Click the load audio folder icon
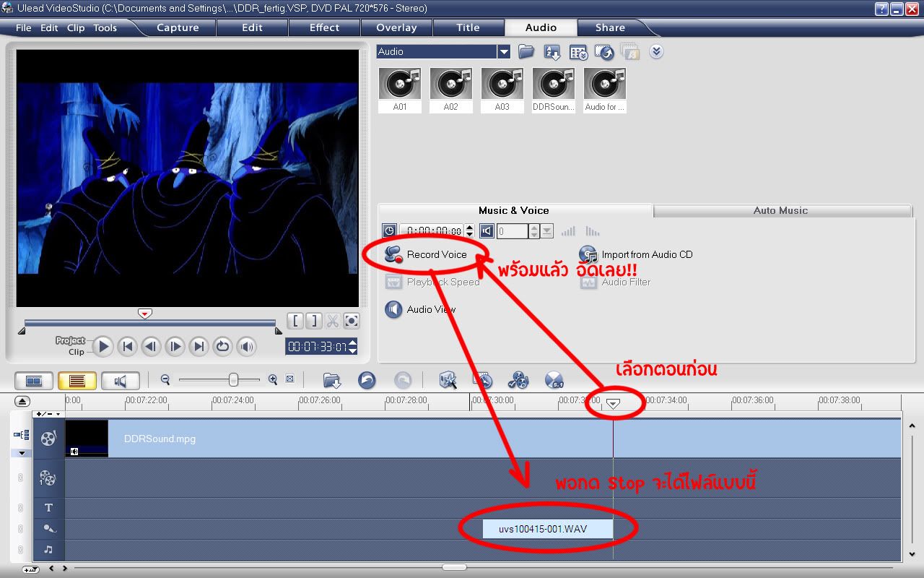The width and height of the screenshot is (924, 578). (x=526, y=52)
